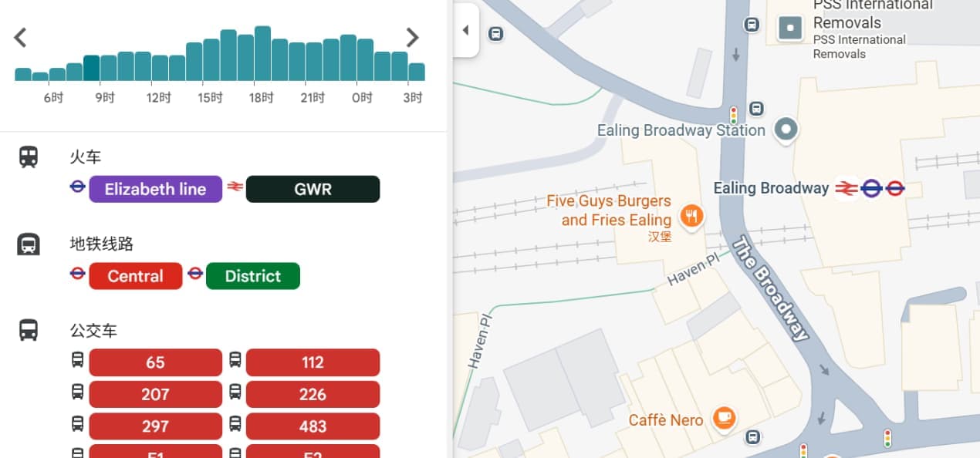The image size is (980, 458).
Task: Show next day in popular times chart
Action: (413, 37)
